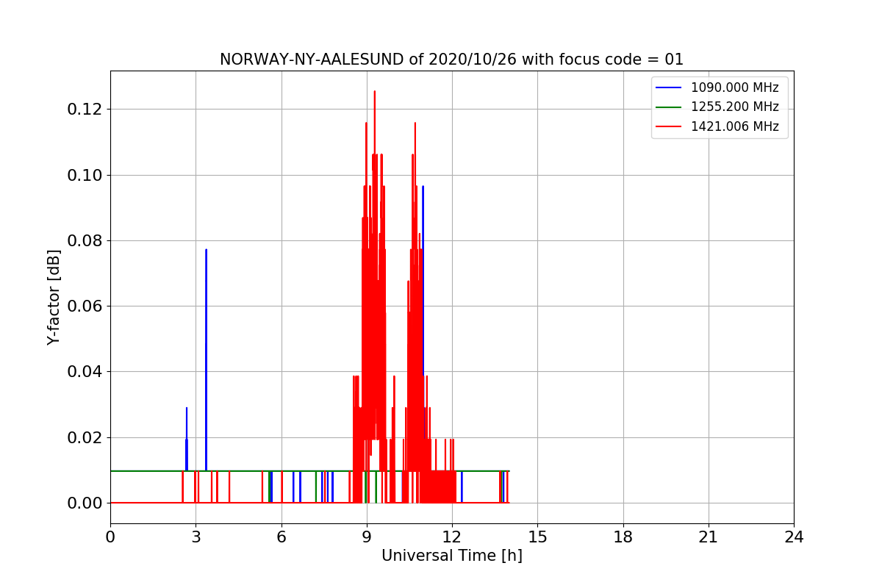Click the tall blue spike after 3 h

coord(206,360)
